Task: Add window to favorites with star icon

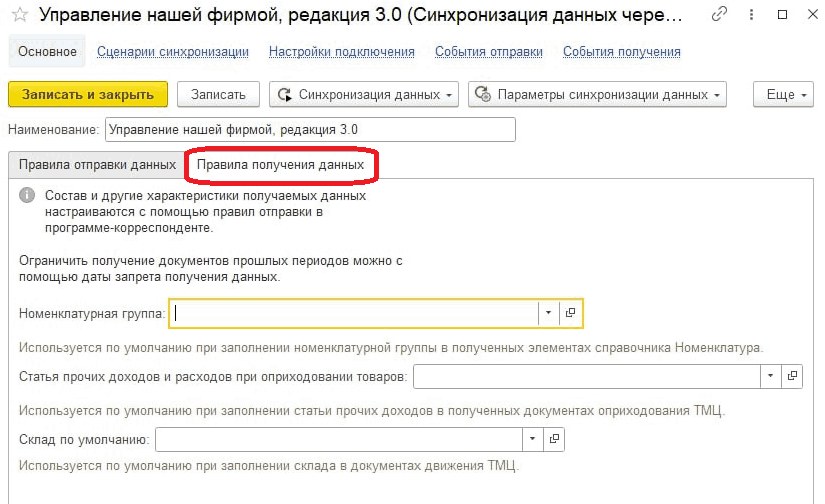Action: 19,15
